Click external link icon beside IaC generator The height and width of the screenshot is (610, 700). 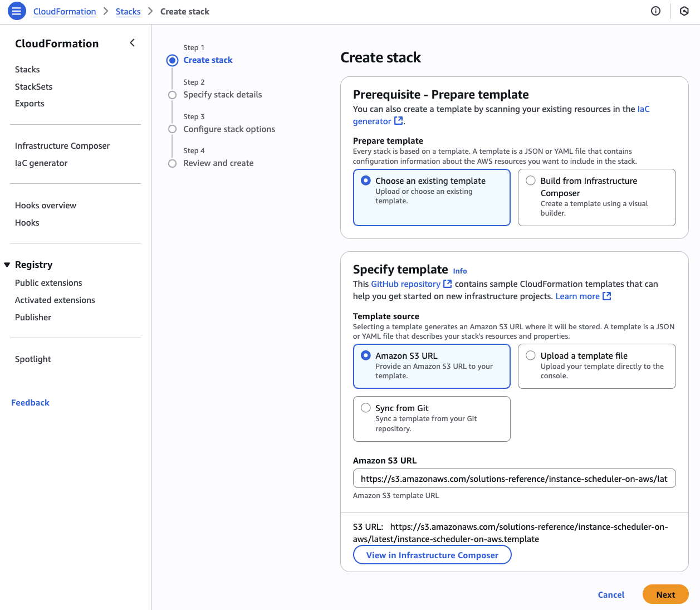coord(399,120)
